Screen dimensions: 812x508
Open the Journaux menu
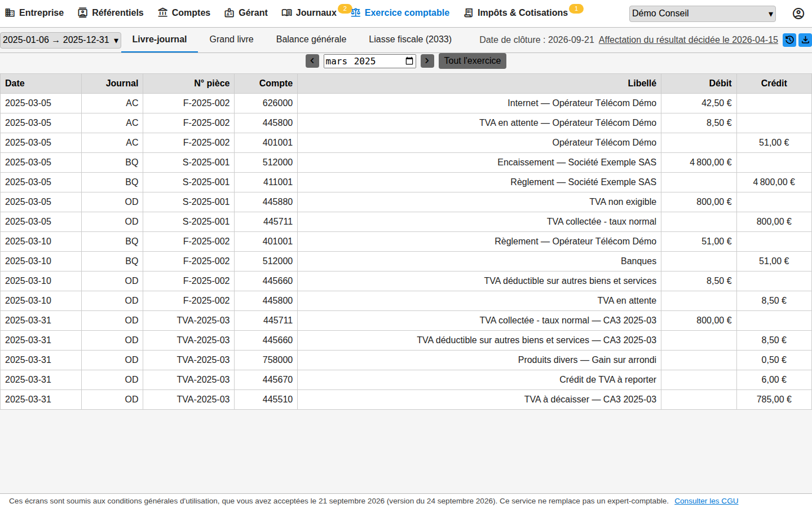[x=309, y=12]
